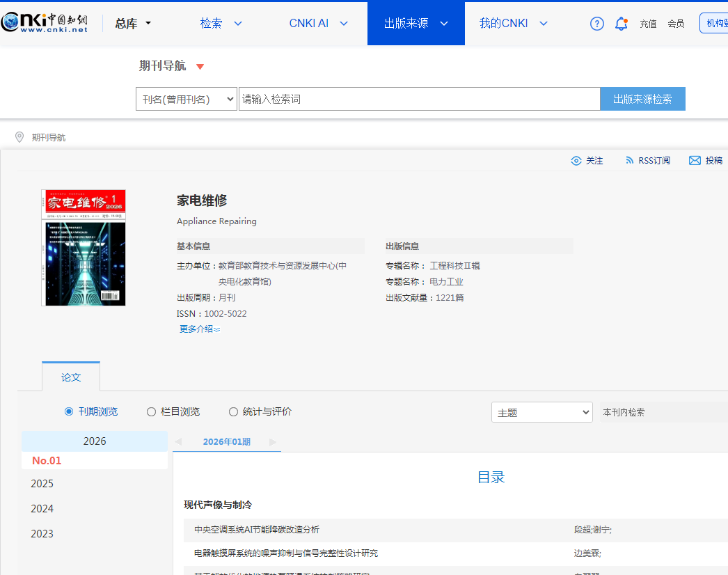The width and height of the screenshot is (728, 575).
Task: Switch to the 论文 tab
Action: click(71, 377)
